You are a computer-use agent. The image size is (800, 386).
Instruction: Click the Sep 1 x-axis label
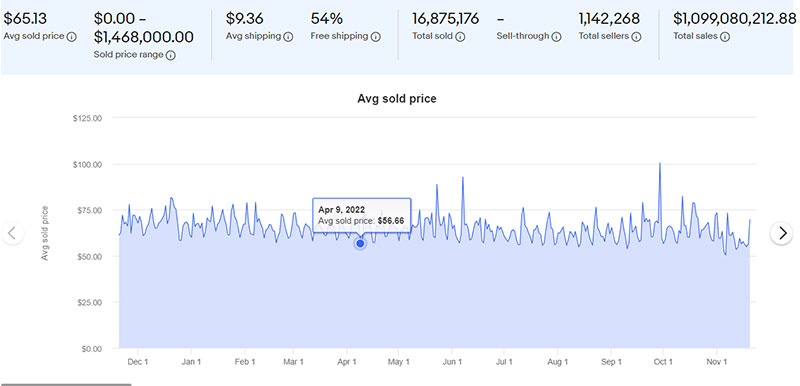click(611, 362)
